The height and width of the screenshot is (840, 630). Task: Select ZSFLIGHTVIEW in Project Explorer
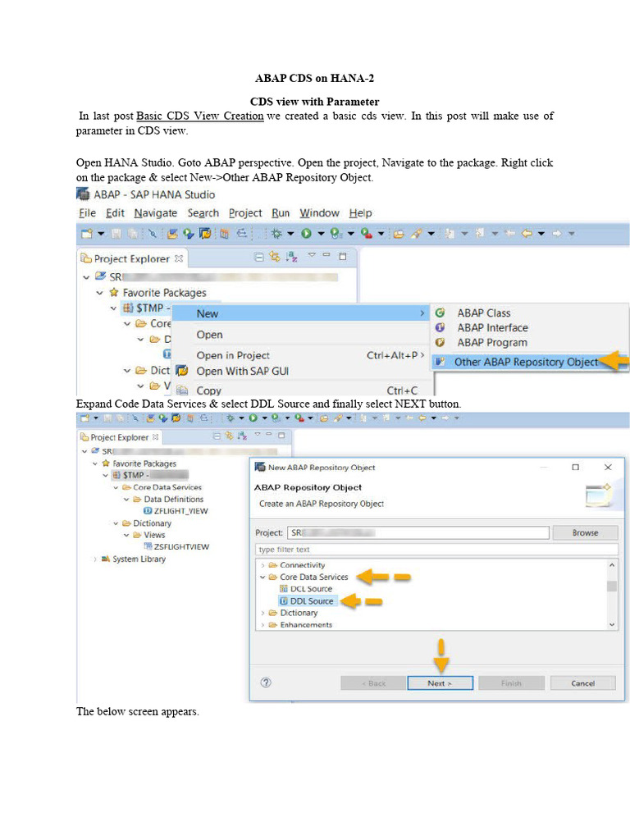coord(181,547)
